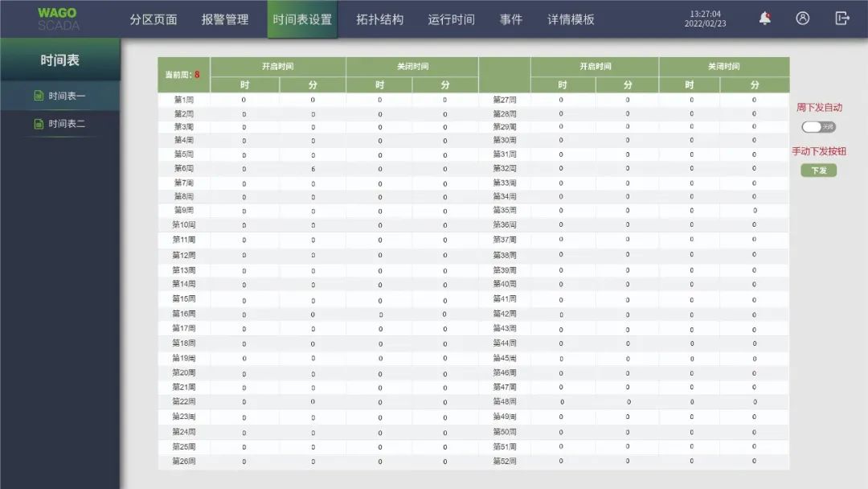The width and height of the screenshot is (868, 489).
Task: Click the notification bell icon
Action: (764, 18)
